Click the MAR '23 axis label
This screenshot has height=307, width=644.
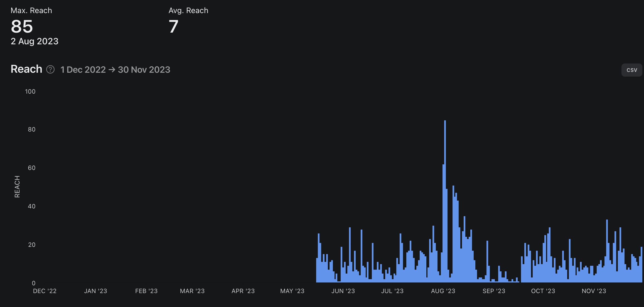(192, 291)
